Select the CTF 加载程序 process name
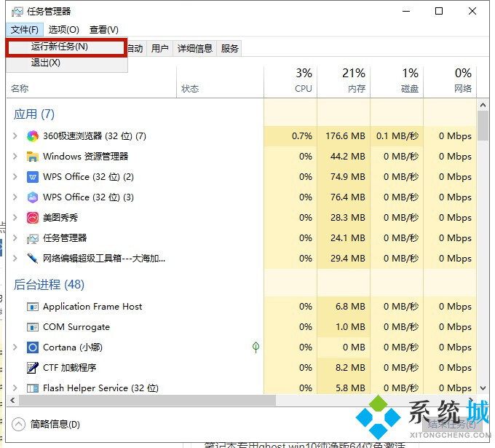The image size is (495, 448). pyautogui.click(x=69, y=368)
